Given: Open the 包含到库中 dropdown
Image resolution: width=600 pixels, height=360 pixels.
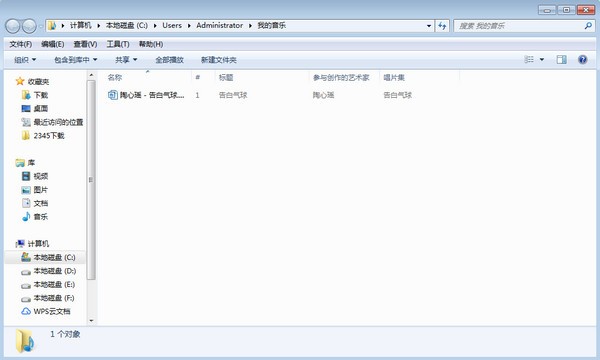Looking at the screenshot, I should [75, 60].
